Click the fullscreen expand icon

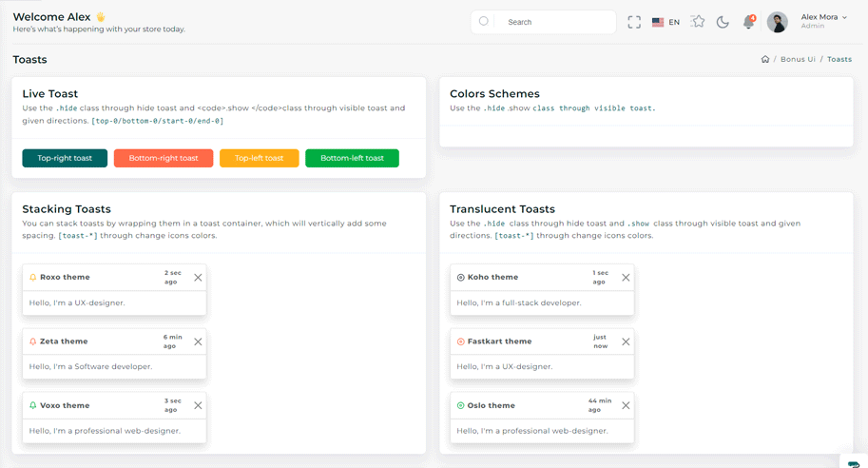(x=634, y=22)
